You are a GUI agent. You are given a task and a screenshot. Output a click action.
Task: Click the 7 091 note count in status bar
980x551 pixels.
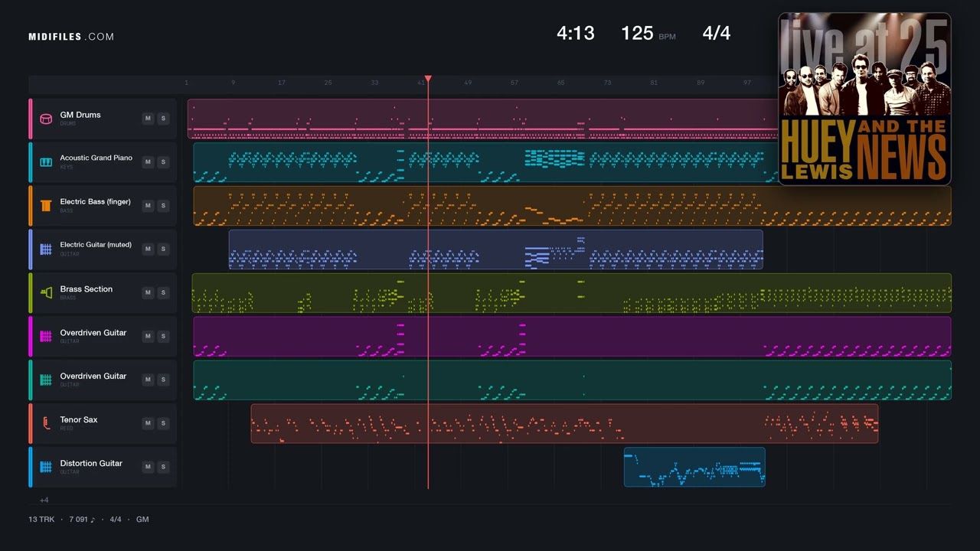[83, 520]
